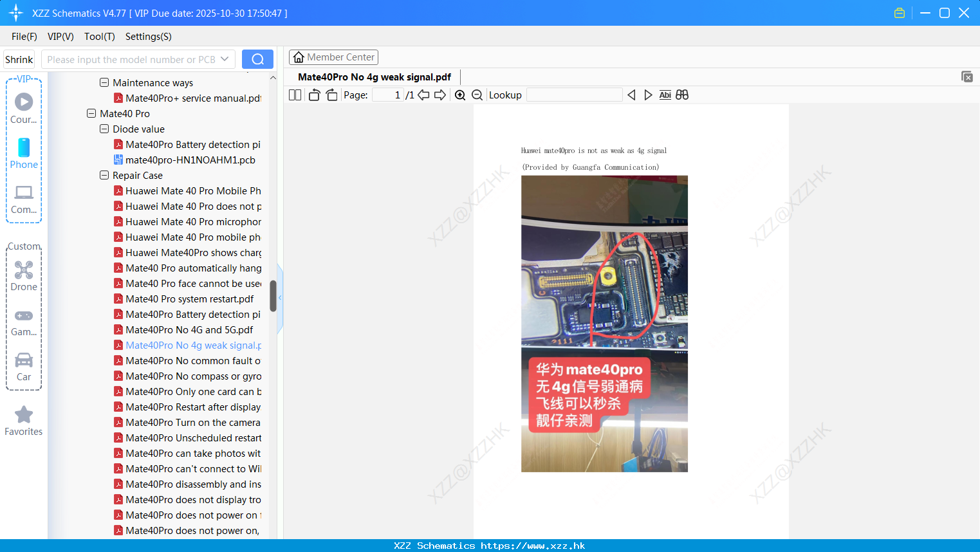Viewport: 980px width, 552px height.
Task: Open the Course sidebar section
Action: (x=24, y=109)
